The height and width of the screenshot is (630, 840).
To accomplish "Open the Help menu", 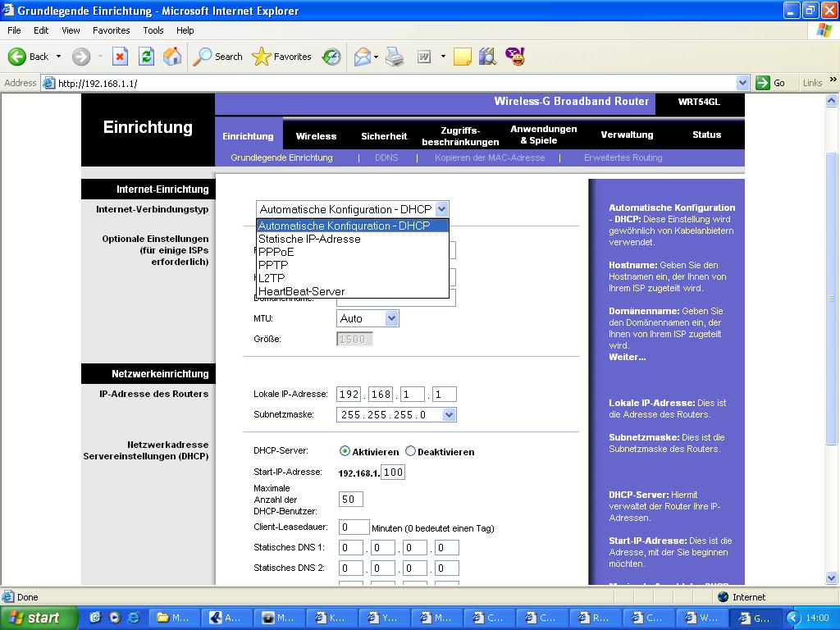I will pyautogui.click(x=185, y=30).
